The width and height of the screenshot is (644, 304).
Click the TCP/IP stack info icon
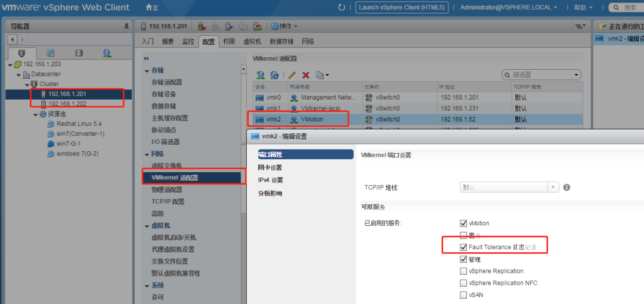tap(567, 187)
